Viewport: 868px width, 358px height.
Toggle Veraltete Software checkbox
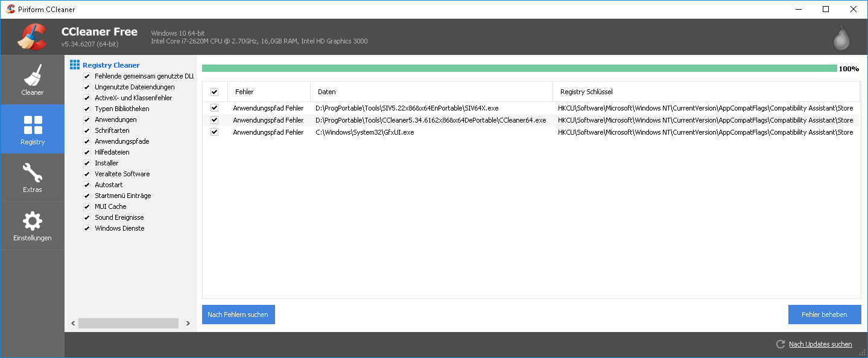pyautogui.click(x=87, y=174)
